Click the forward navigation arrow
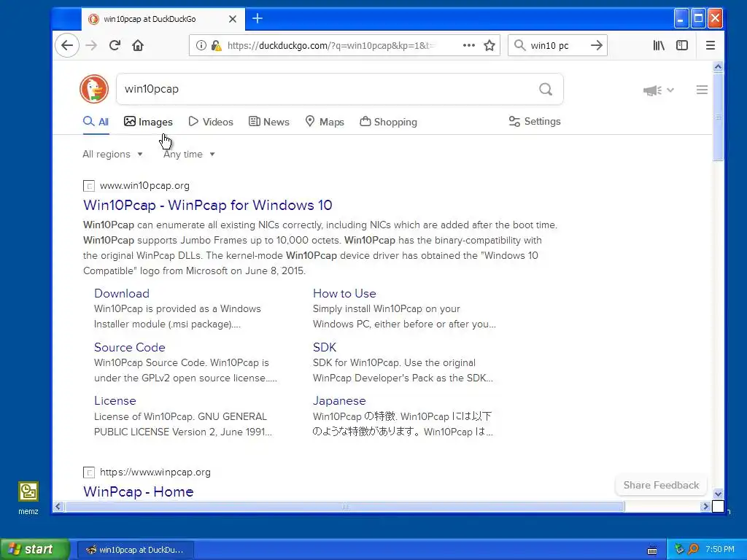The width and height of the screenshot is (747, 560). [91, 45]
